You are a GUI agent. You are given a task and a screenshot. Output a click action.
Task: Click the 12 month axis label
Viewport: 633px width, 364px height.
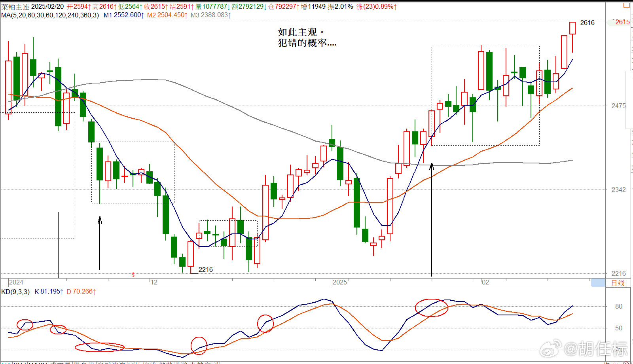pyautogui.click(x=154, y=282)
